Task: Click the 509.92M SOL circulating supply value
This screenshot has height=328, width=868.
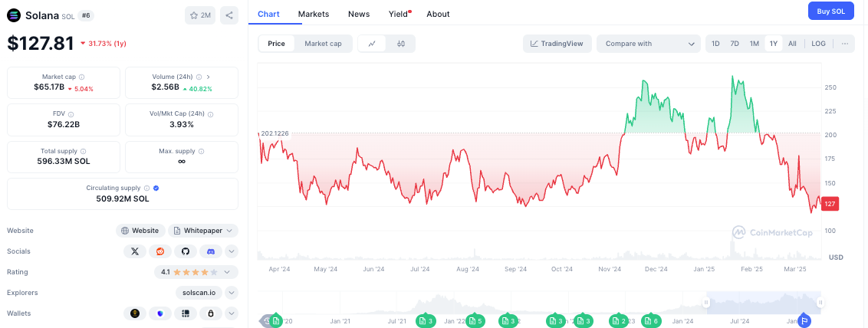Action: (123, 198)
